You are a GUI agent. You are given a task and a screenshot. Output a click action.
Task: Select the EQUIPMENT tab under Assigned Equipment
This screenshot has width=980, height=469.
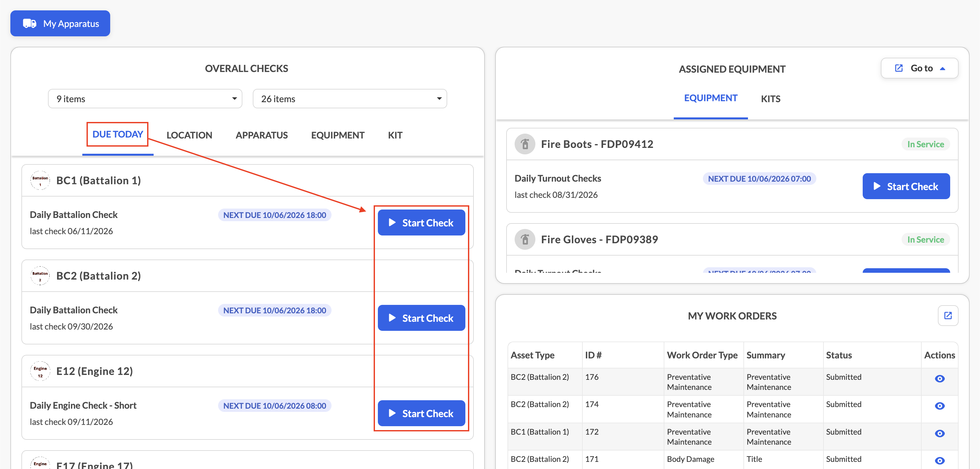(x=710, y=98)
